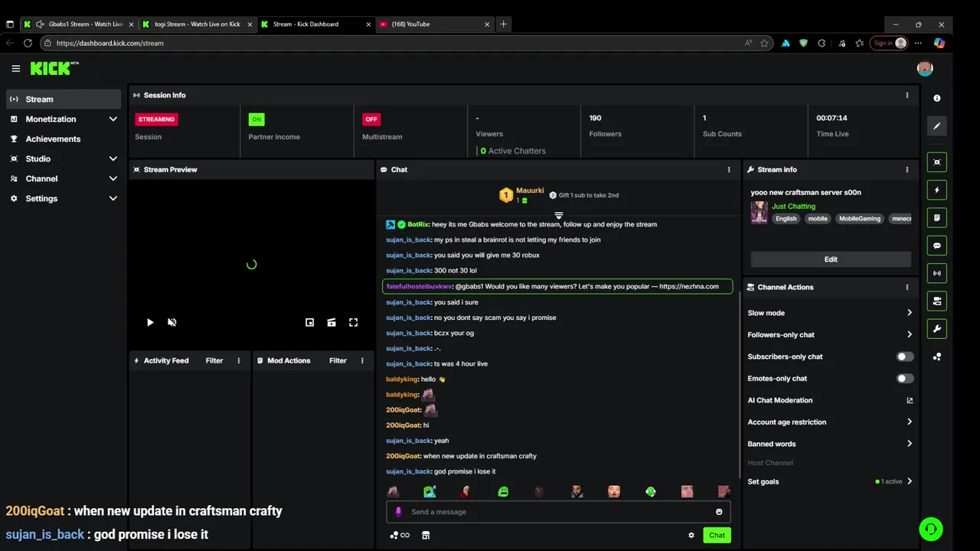Click the pencil edit icon in right sidebar
Viewport: 980px width, 551px height.
(937, 126)
